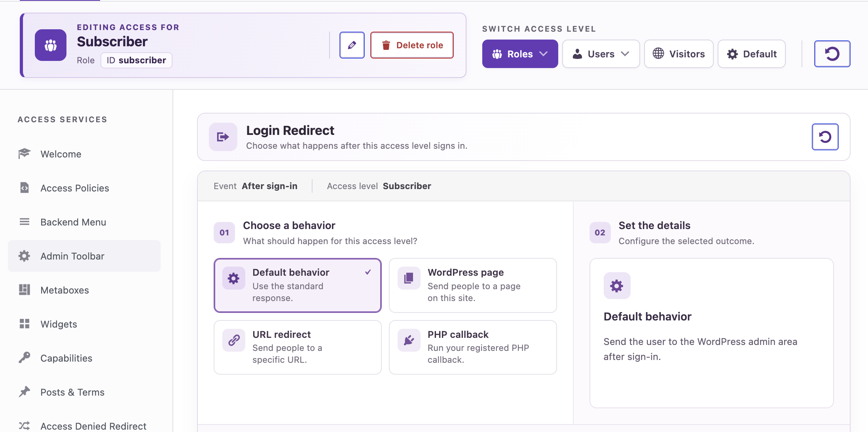Click the gear icon in details panel
The height and width of the screenshot is (432, 868).
click(x=617, y=286)
